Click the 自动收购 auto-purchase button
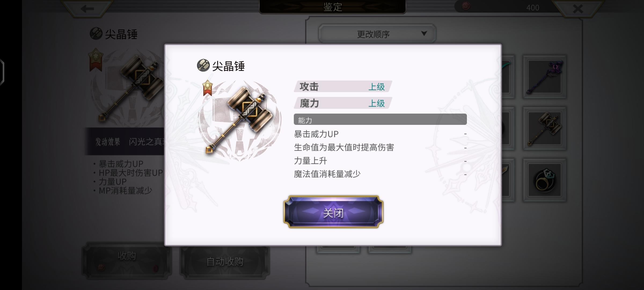The width and height of the screenshot is (644, 290). point(225,262)
